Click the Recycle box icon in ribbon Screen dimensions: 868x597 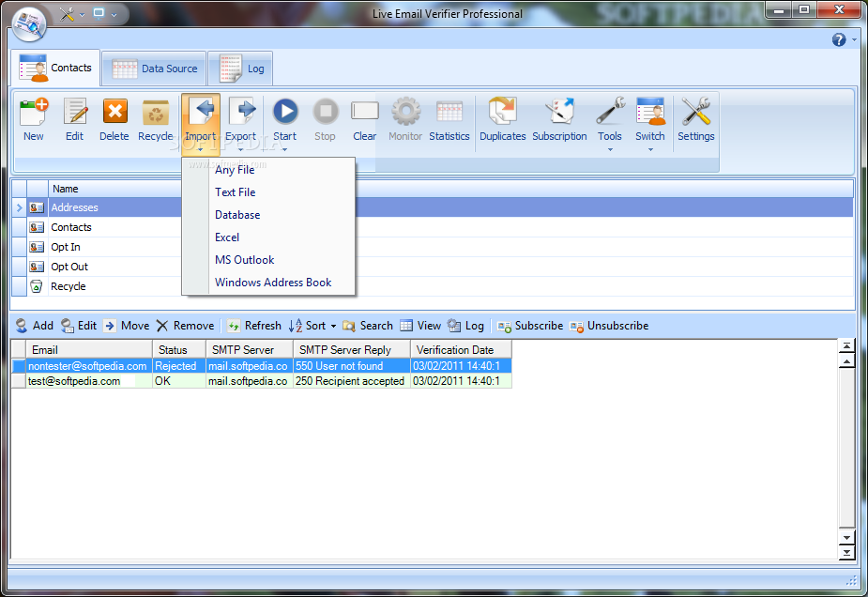click(156, 113)
